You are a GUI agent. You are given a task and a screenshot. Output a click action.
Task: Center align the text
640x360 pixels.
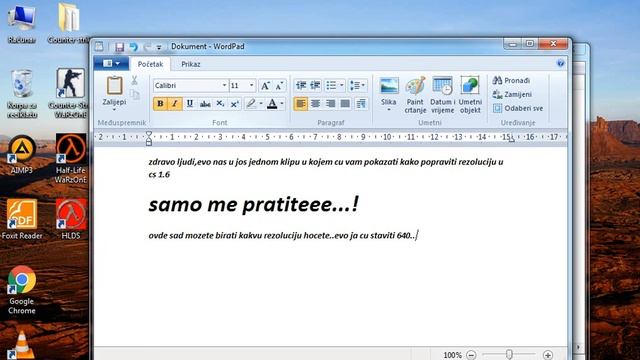(x=315, y=104)
